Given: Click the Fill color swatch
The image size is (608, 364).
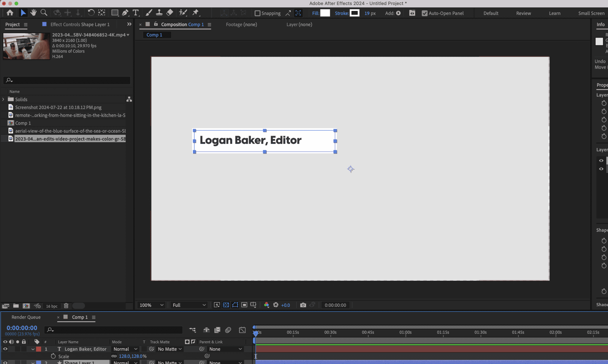Looking at the screenshot, I should coord(325,13).
